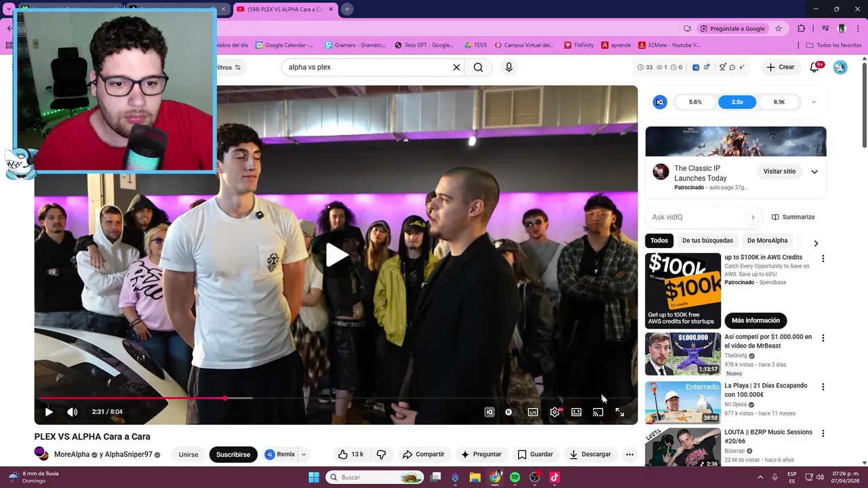Open the TikFinity bookmark
This screenshot has width=868, height=488.
point(578,45)
